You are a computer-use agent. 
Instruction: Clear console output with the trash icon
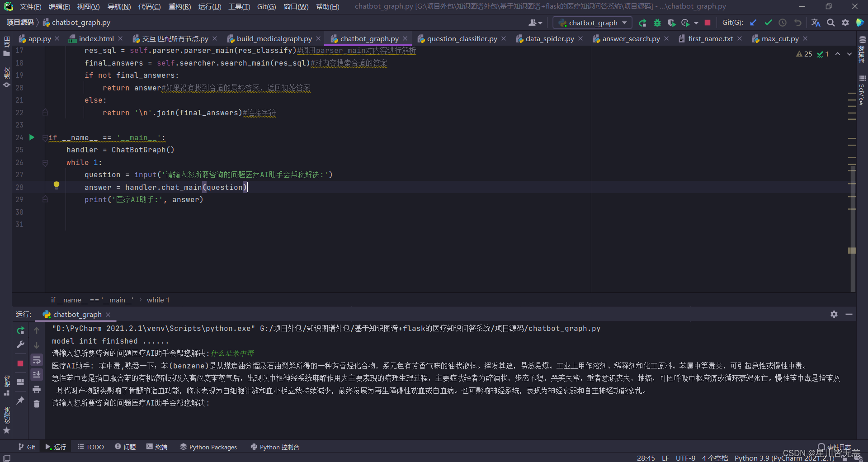click(x=37, y=404)
